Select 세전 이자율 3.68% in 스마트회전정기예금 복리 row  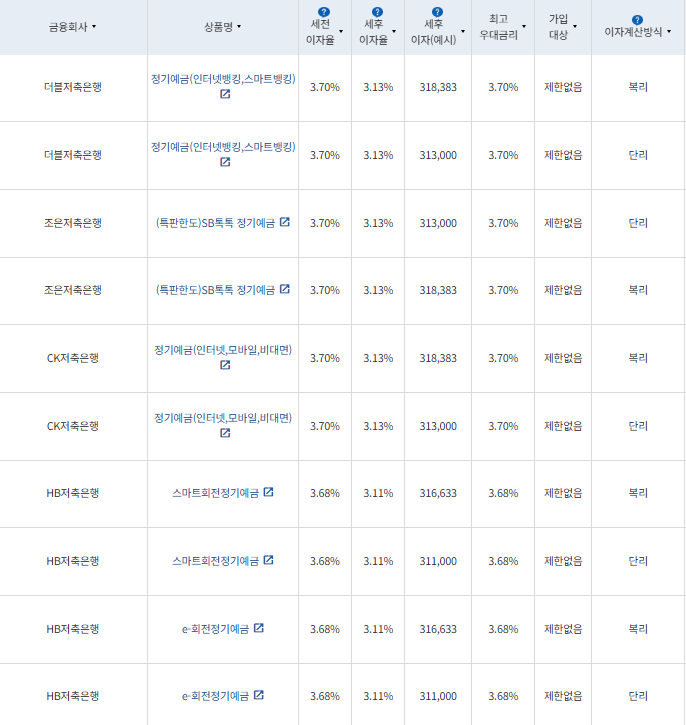(x=325, y=493)
